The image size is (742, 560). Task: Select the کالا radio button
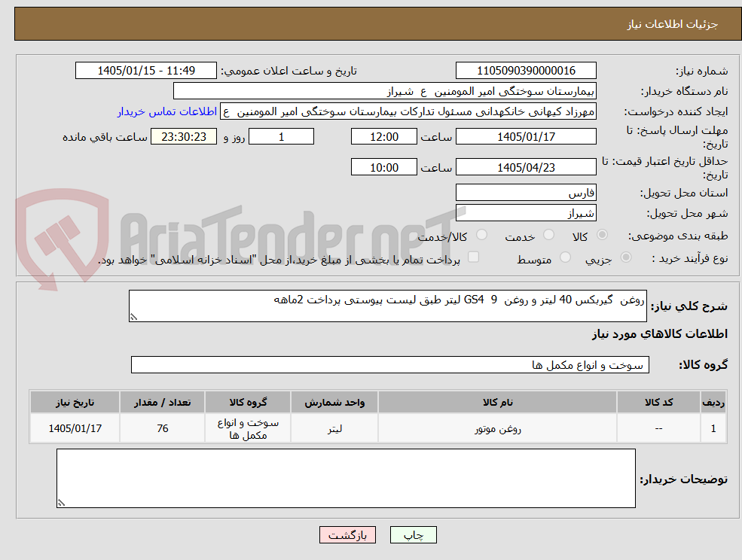(602, 235)
